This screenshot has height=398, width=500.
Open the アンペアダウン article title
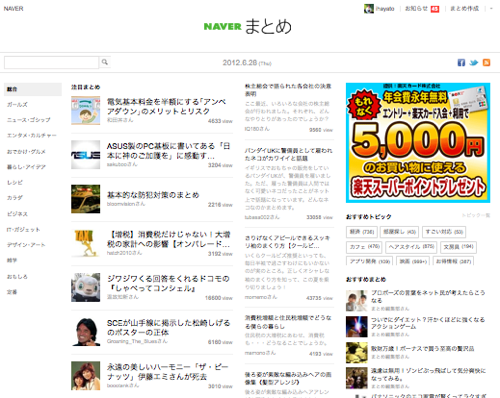pos(166,106)
